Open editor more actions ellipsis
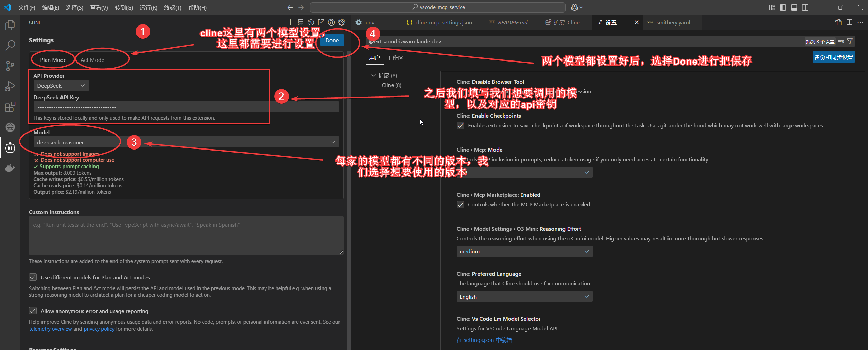 pyautogui.click(x=860, y=22)
